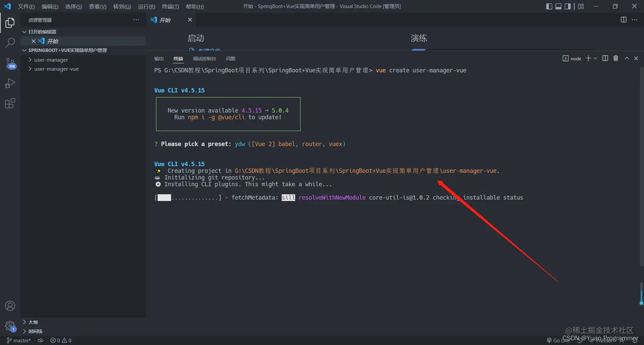
Task: Click 'Please pick a preset' terminal line
Action: [x=250, y=144]
